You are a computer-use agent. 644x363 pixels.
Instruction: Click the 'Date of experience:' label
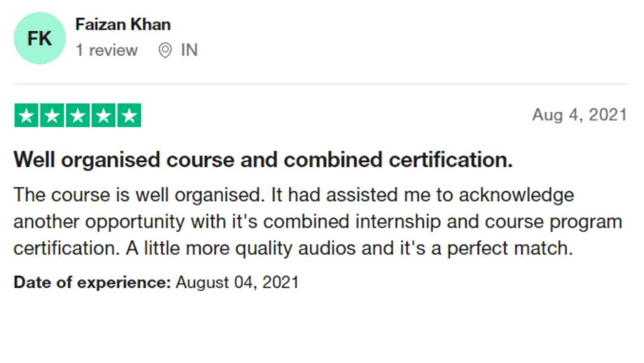tap(92, 282)
